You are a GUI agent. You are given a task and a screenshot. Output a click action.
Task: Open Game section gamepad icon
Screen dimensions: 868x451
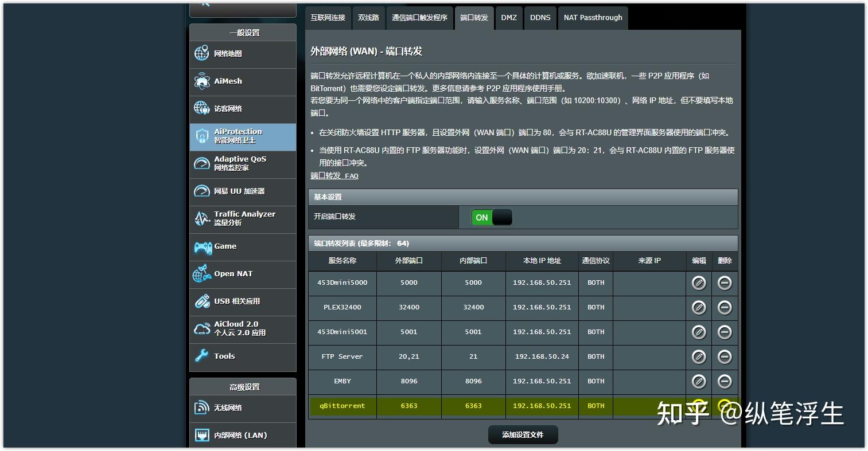pos(203,246)
